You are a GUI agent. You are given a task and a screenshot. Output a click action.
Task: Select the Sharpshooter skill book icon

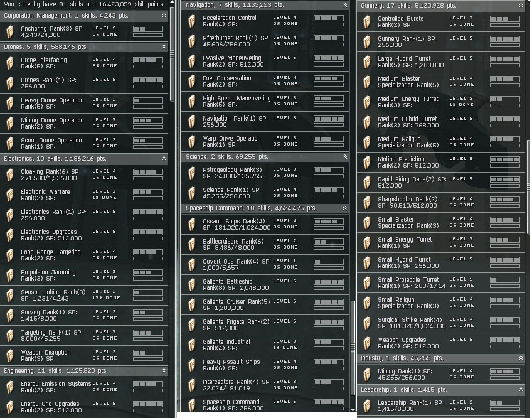(x=367, y=202)
